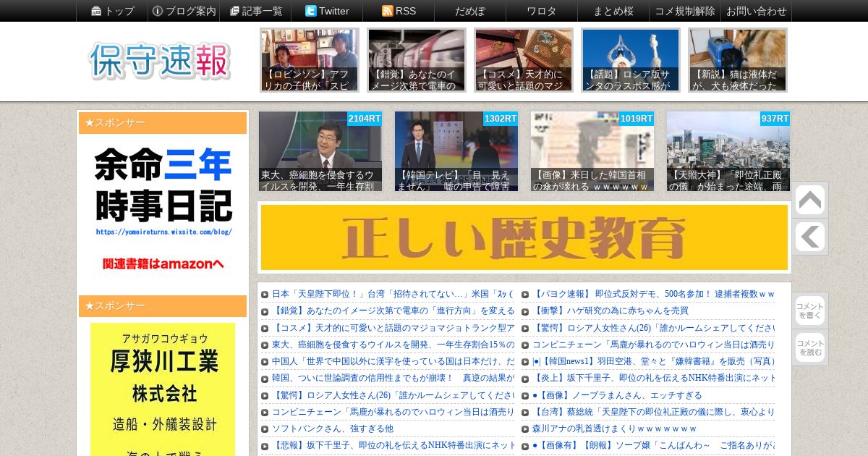Viewport: 868px width, 456px height.
Task: Click the 正しい歴史教育 banner
Action: 524,237
